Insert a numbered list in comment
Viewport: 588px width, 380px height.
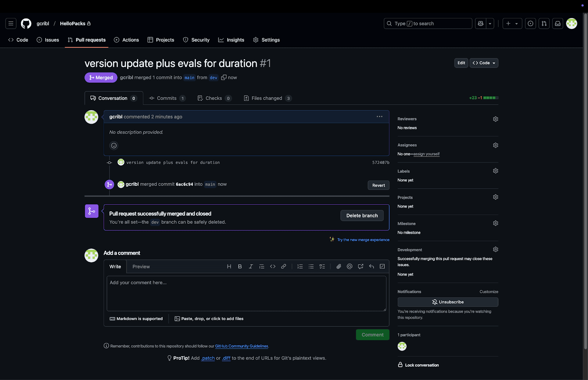pyautogui.click(x=300, y=266)
